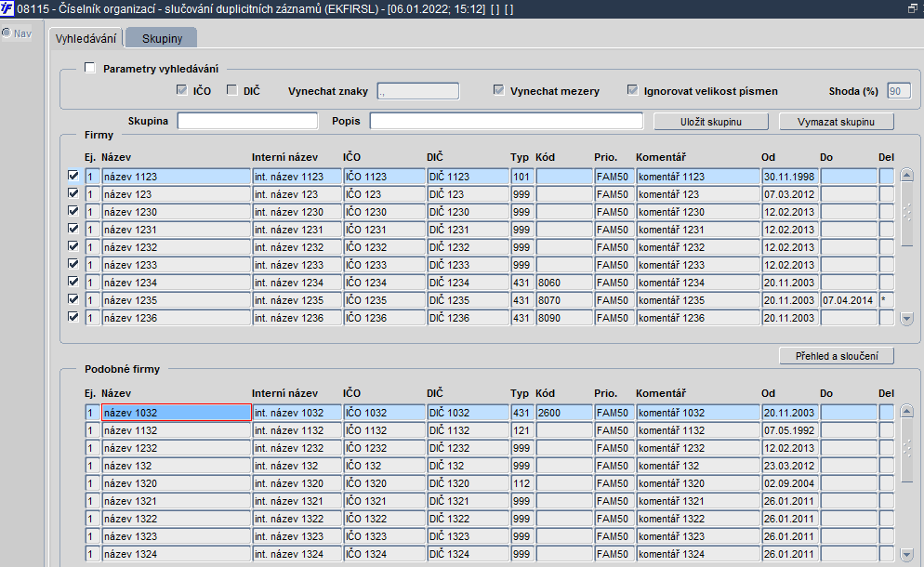The image size is (924, 567).
Task: Click the Přehled a sloučení button
Action: (837, 356)
